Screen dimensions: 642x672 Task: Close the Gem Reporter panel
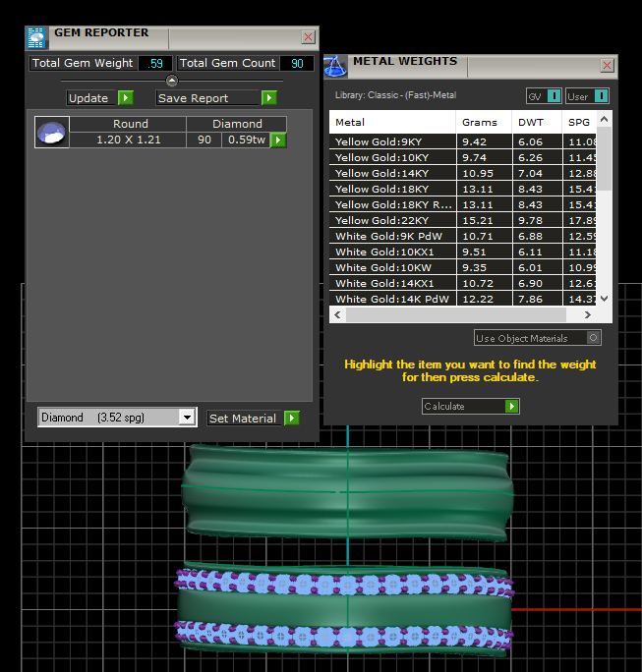[x=308, y=37]
